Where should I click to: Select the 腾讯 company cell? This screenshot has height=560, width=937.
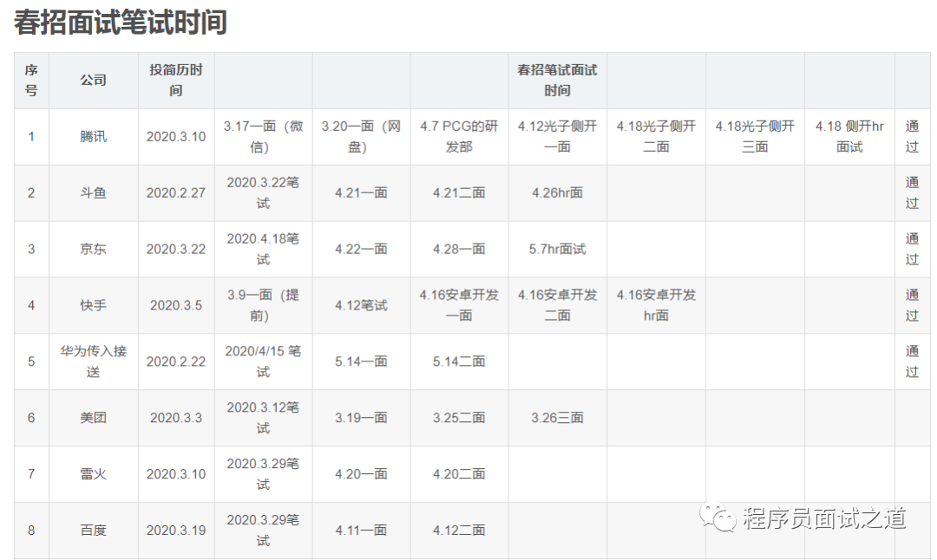93,137
